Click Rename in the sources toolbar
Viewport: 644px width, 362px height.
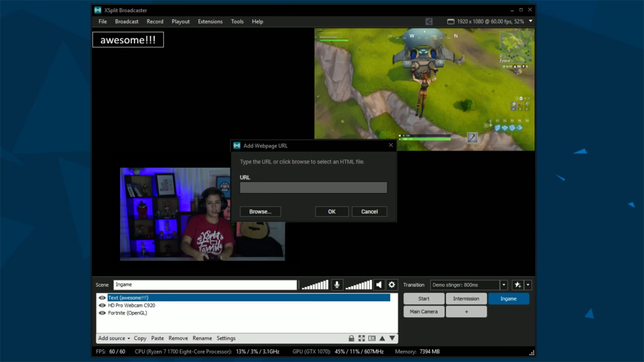click(x=202, y=338)
